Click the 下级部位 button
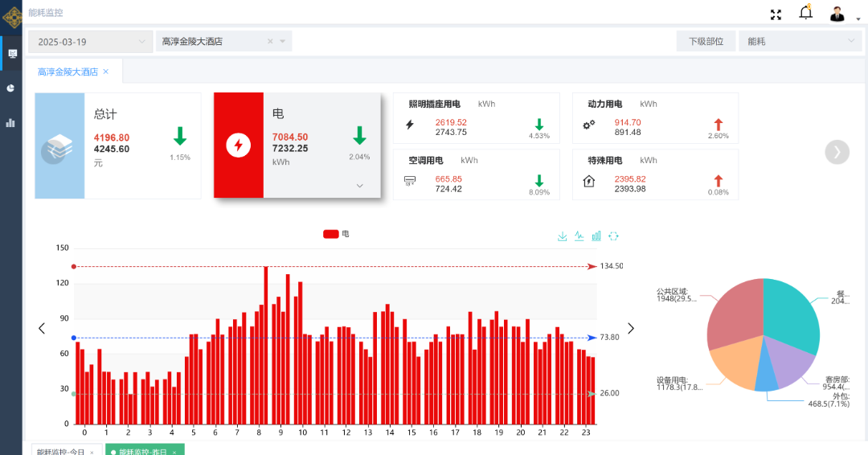 point(706,41)
